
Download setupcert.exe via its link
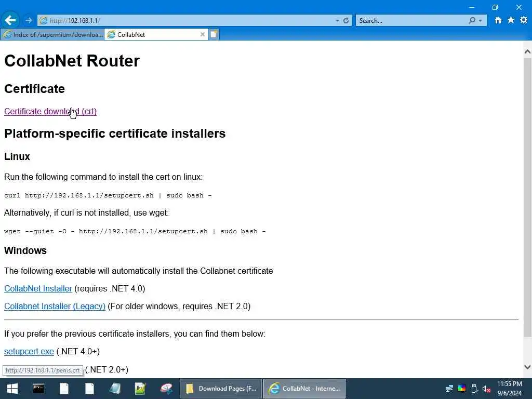coord(29,352)
